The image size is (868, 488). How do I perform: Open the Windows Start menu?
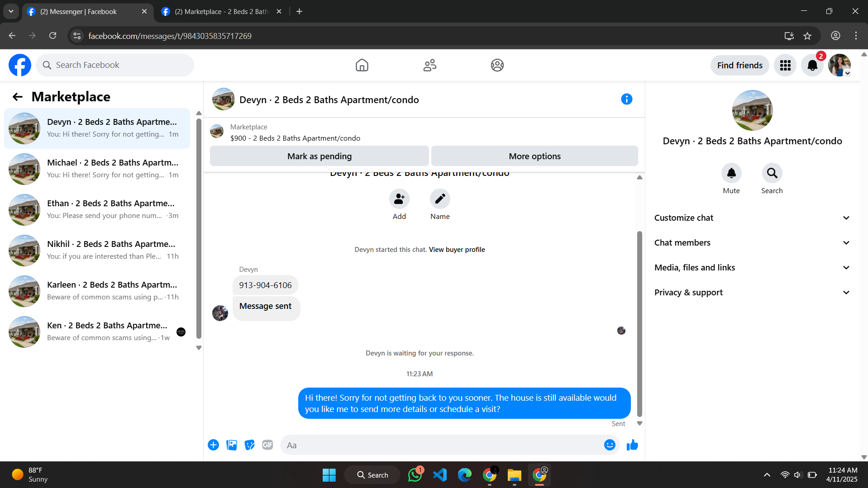tap(329, 475)
